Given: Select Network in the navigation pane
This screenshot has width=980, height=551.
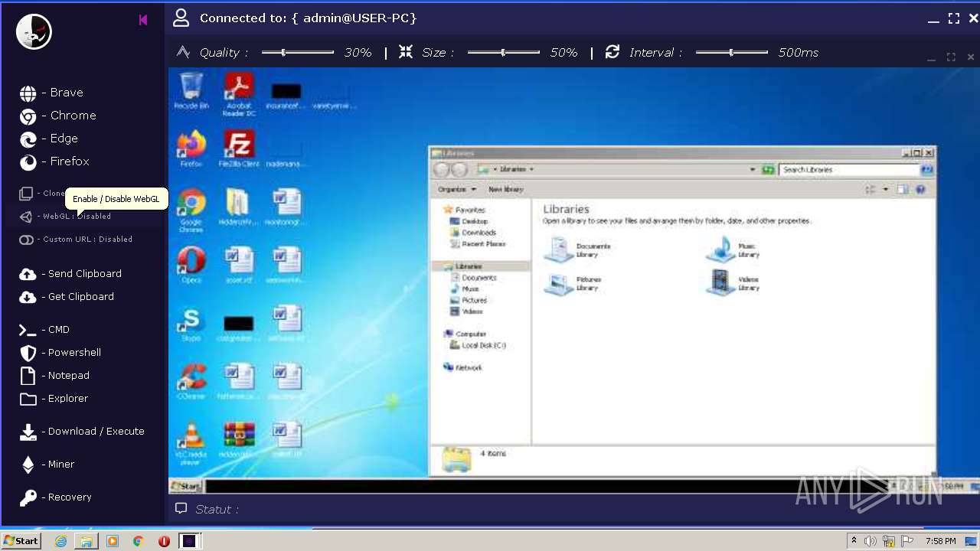Looking at the screenshot, I should pos(462,367).
